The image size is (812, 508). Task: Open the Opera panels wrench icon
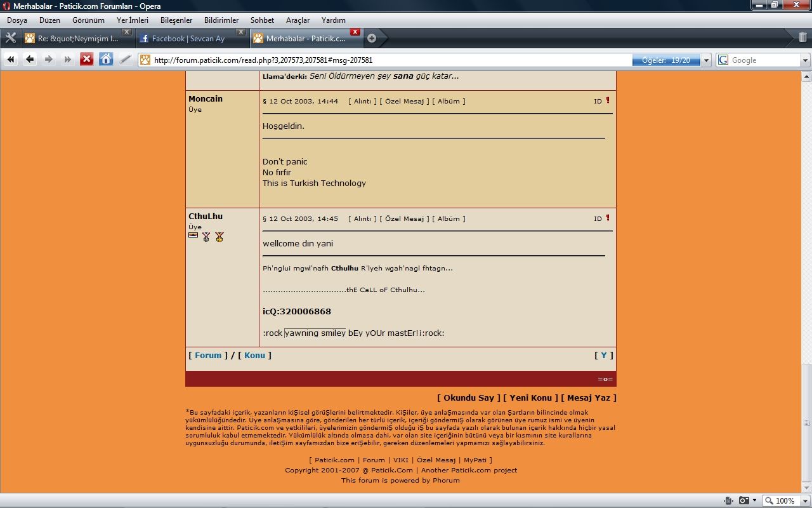coord(10,38)
